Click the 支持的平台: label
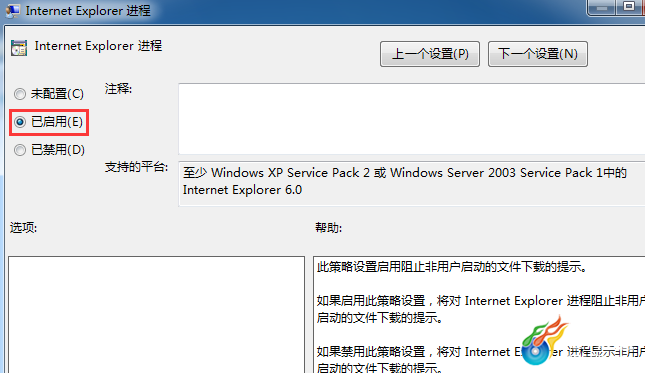This screenshot has height=373, width=645. (x=136, y=167)
